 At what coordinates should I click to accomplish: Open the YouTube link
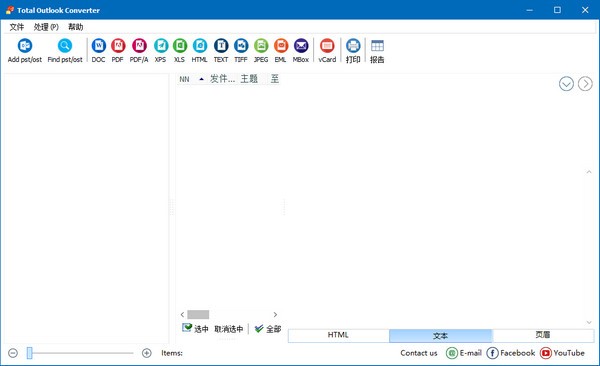coord(562,353)
